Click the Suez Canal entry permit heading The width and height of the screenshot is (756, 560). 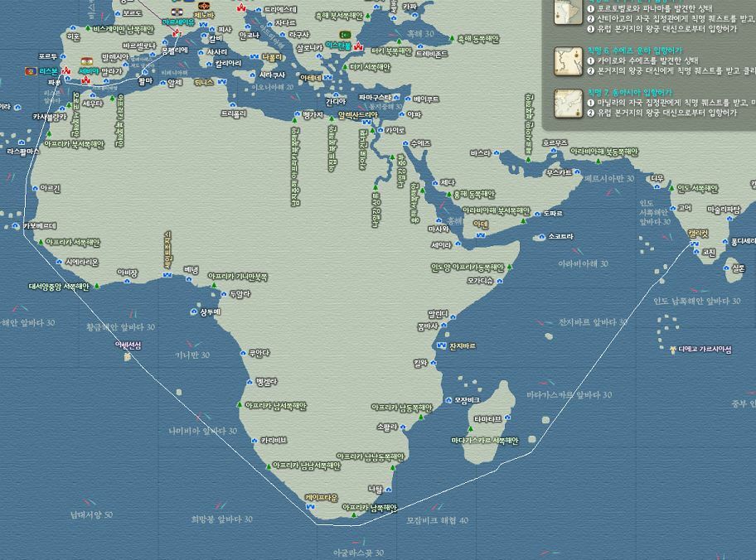coord(633,51)
